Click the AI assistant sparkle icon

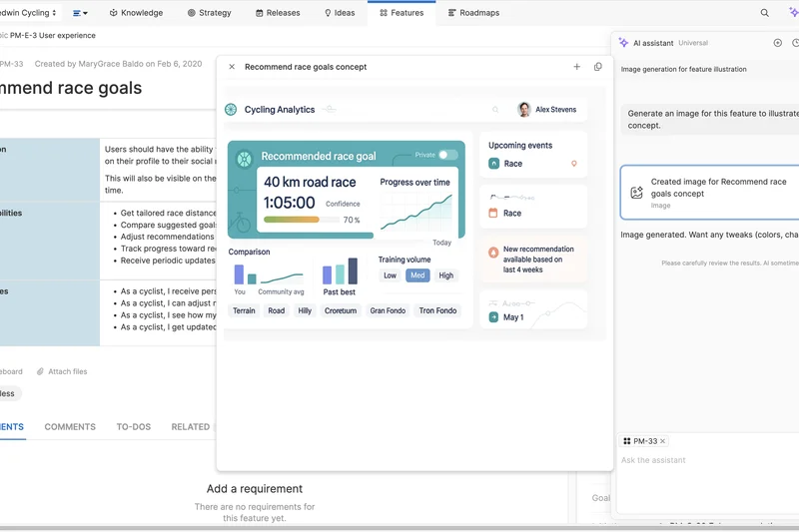(623, 43)
